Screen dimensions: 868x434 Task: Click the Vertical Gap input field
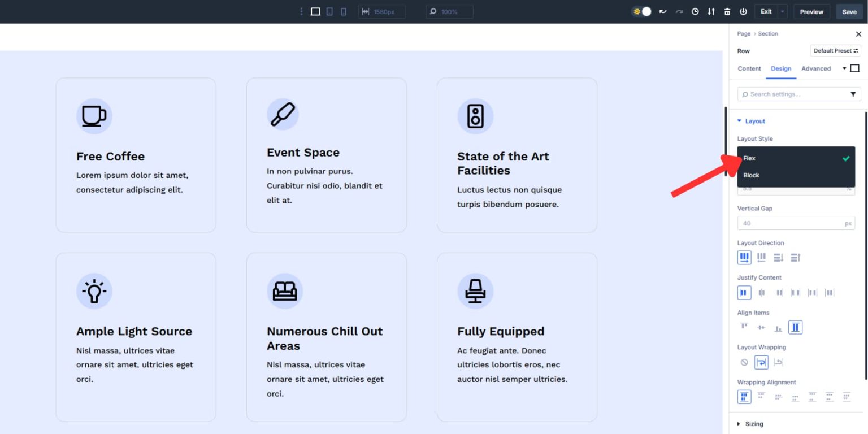point(796,223)
